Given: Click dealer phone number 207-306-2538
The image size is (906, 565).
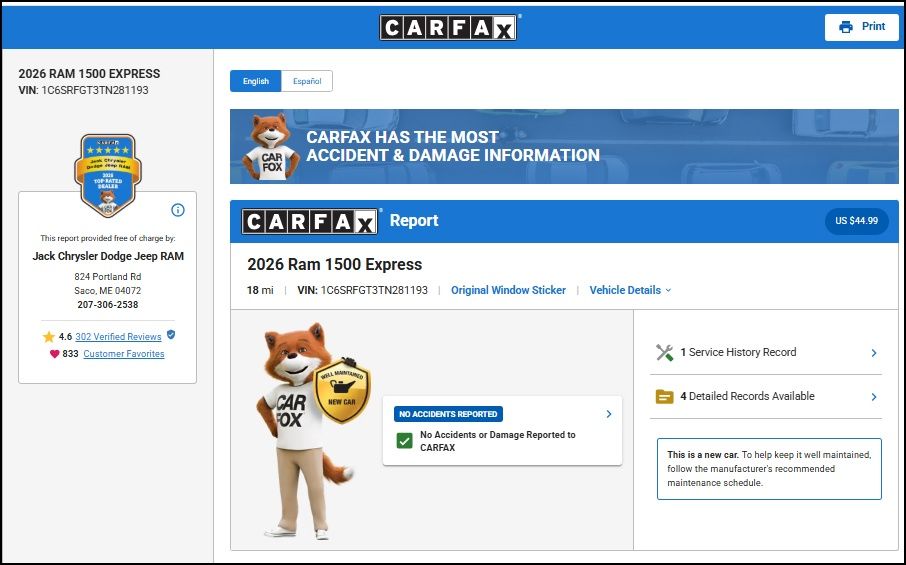Looking at the screenshot, I should point(108,304).
